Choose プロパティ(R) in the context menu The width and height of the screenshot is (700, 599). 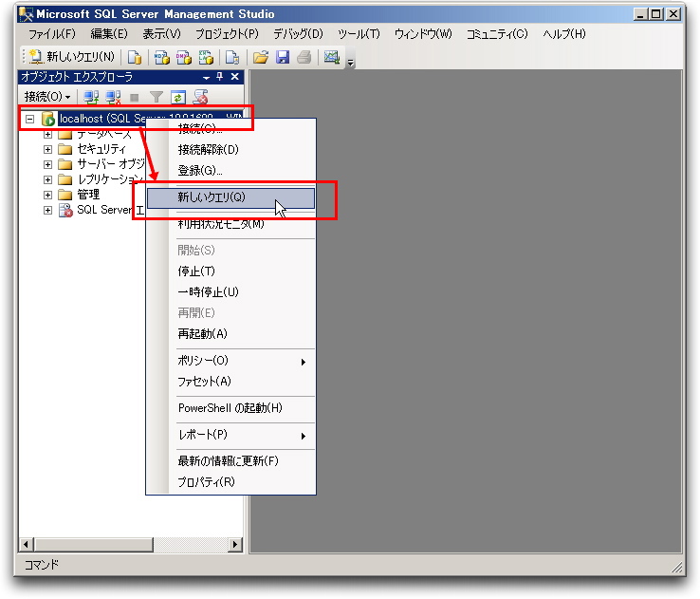click(x=230, y=482)
